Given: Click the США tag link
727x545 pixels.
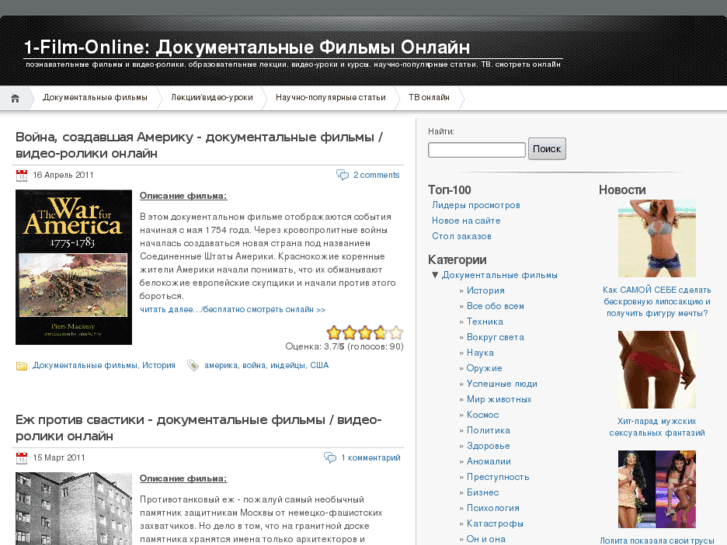Looking at the screenshot, I should pyautogui.click(x=319, y=365).
